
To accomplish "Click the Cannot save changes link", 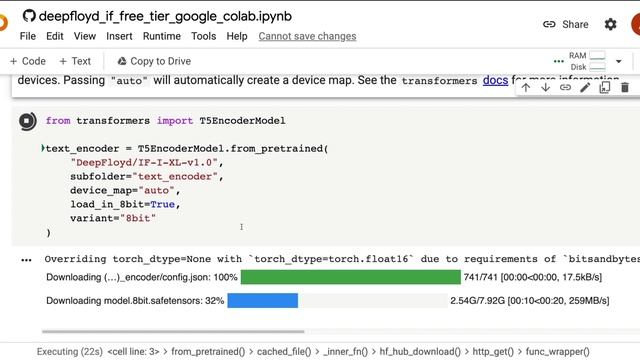I will coord(307,36).
